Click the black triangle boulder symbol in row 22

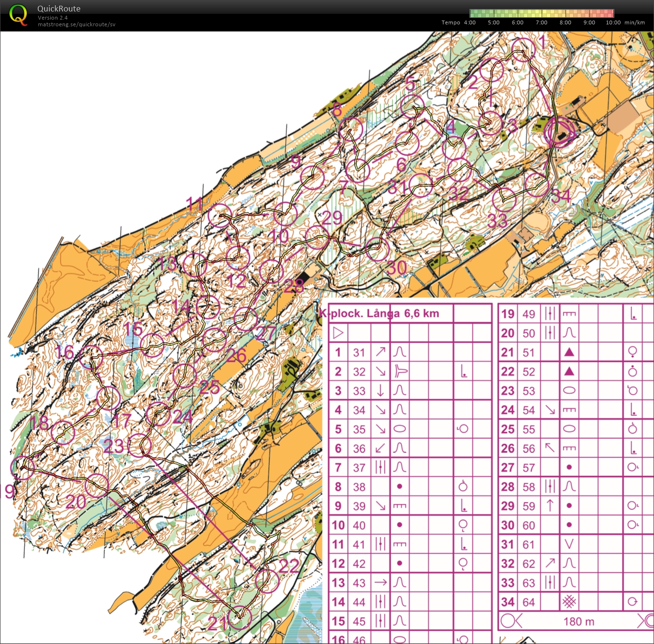(x=569, y=371)
